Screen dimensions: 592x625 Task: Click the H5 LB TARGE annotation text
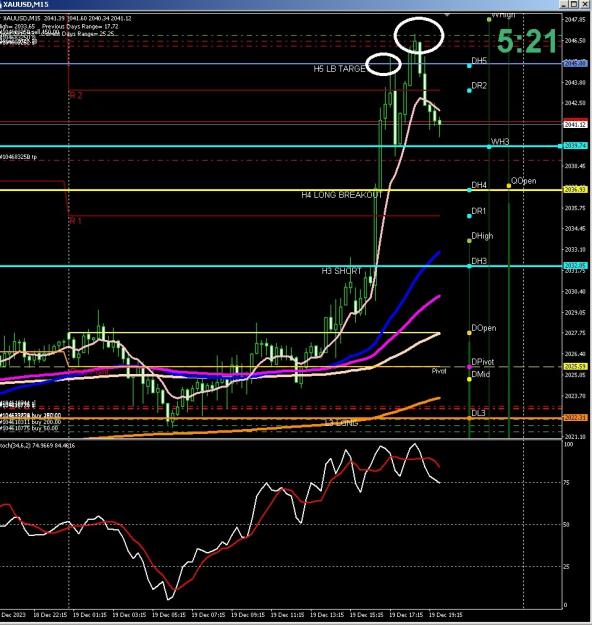339,69
